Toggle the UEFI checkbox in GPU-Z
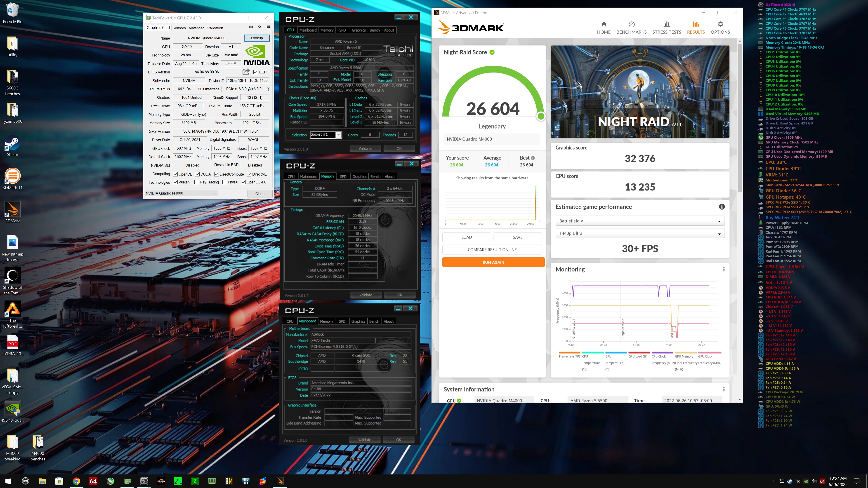This screenshot has height=488, width=868. 256,72
